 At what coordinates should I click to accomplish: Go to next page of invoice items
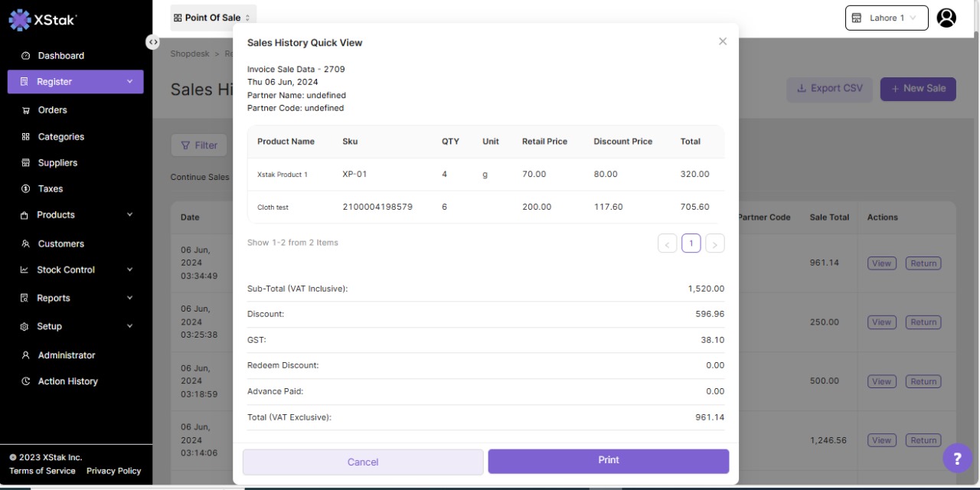[x=714, y=244]
